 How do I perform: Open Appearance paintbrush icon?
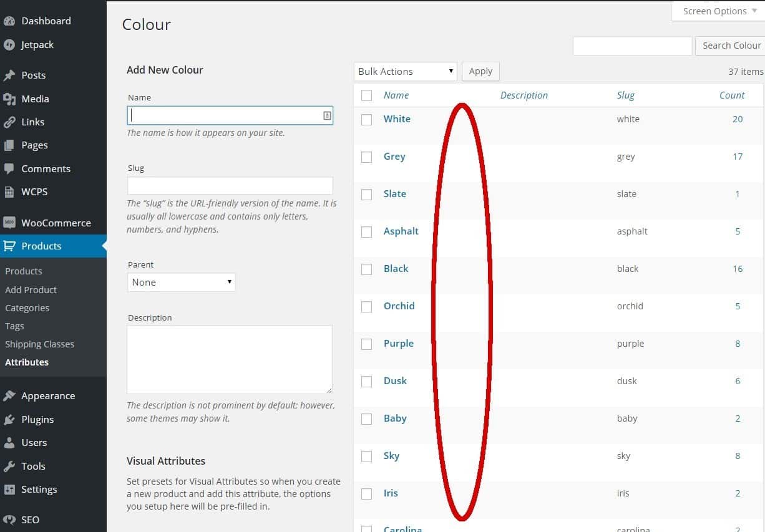pyautogui.click(x=9, y=396)
